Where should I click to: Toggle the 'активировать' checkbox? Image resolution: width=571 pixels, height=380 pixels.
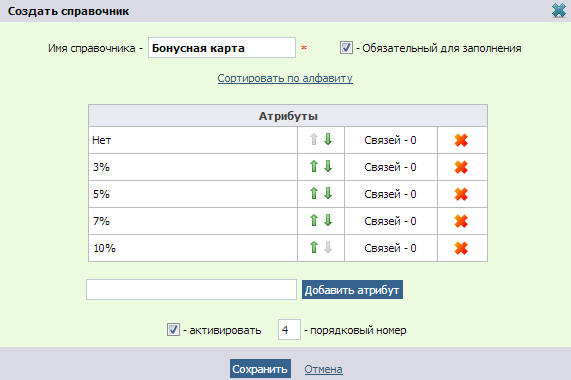(x=173, y=330)
